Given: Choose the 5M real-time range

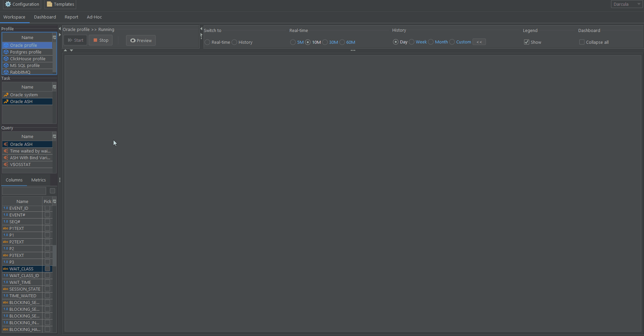Looking at the screenshot, I should click(293, 42).
